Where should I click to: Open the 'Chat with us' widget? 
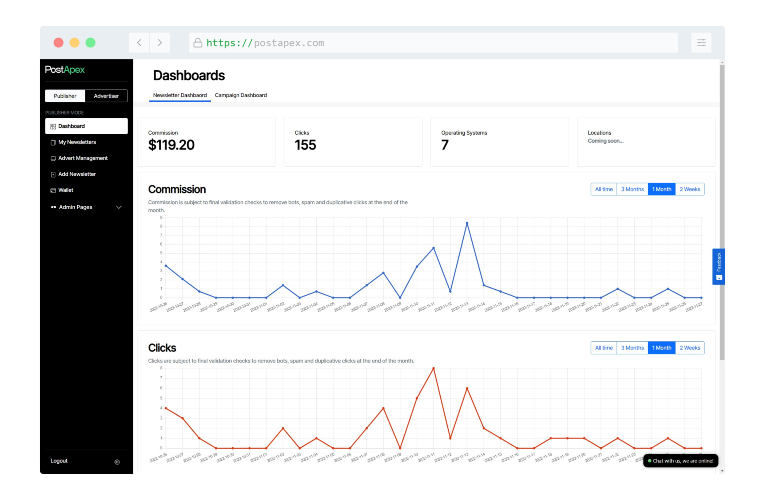coord(680,461)
